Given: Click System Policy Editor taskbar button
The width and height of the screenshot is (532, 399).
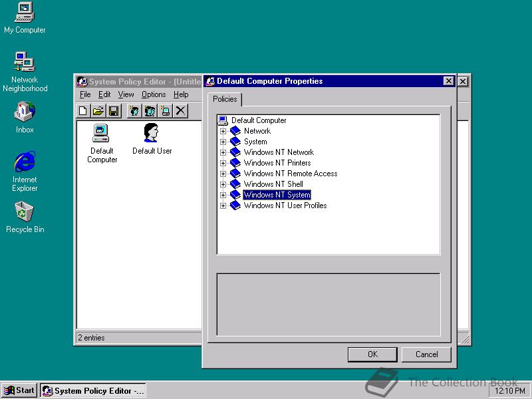Looking at the screenshot, I should [x=93, y=391].
